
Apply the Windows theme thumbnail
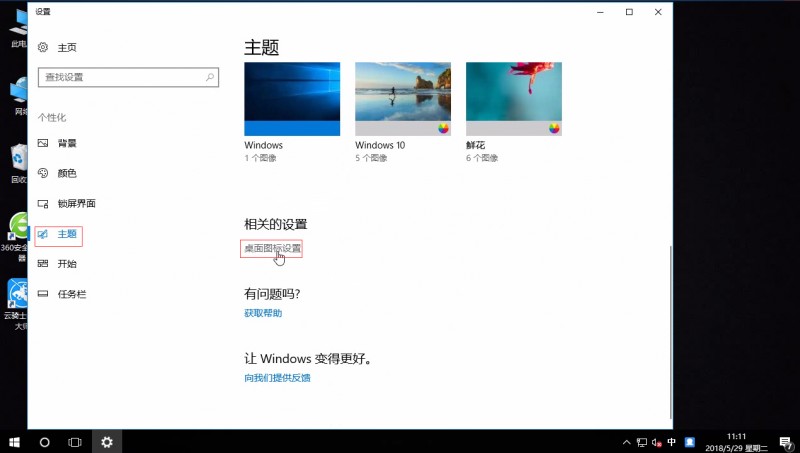click(x=292, y=99)
